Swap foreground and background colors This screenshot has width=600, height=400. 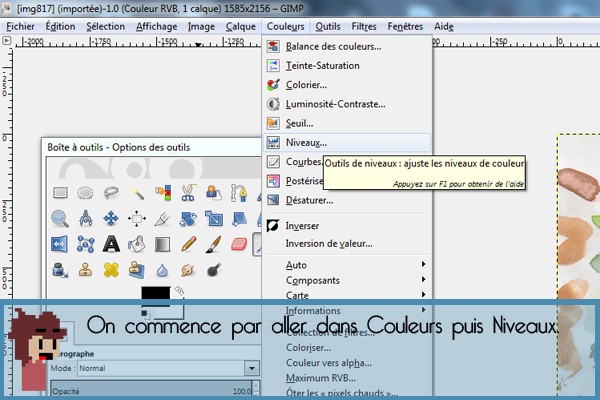coord(179,291)
